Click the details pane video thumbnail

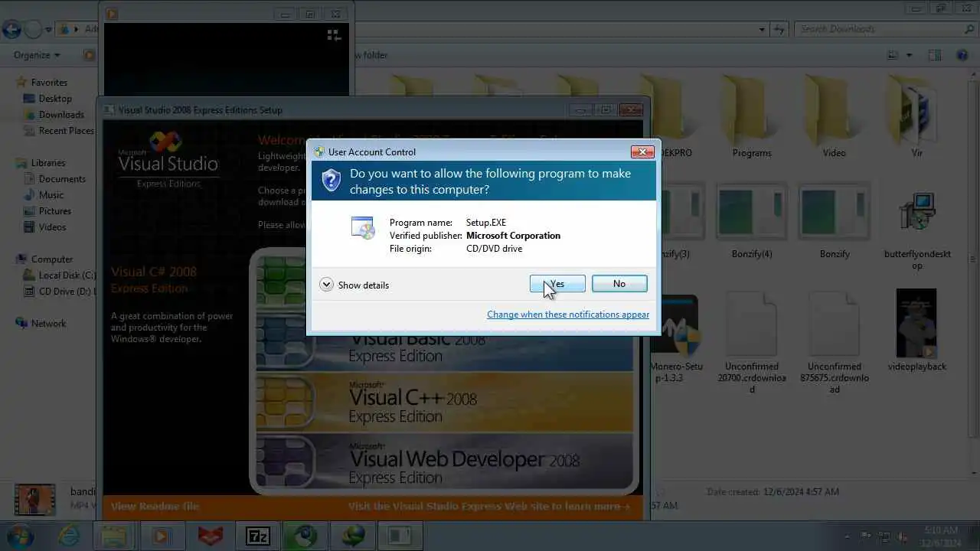[34, 500]
